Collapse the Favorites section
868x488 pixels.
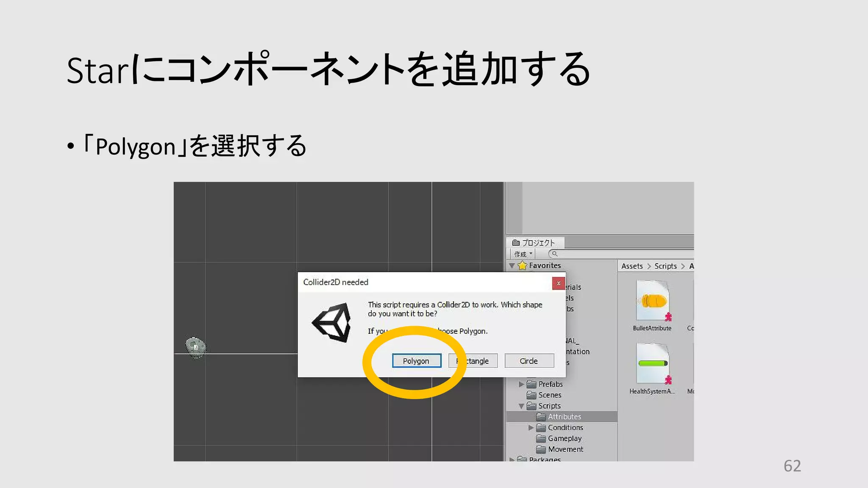(x=512, y=266)
